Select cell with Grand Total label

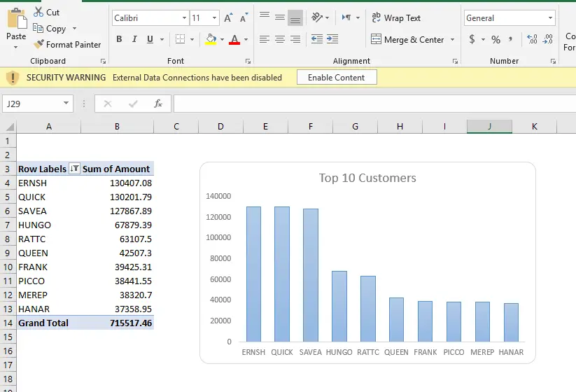(x=48, y=323)
